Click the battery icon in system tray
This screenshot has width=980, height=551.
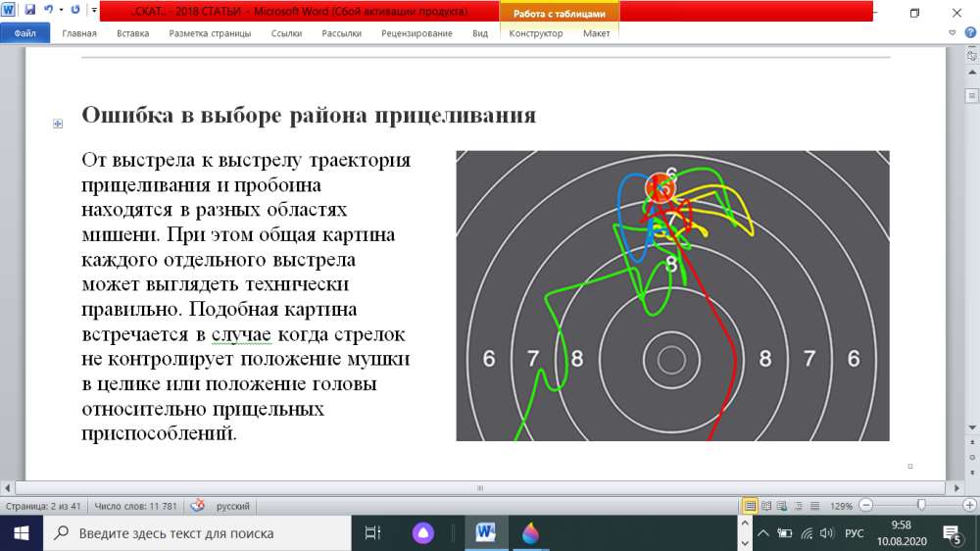tap(784, 533)
